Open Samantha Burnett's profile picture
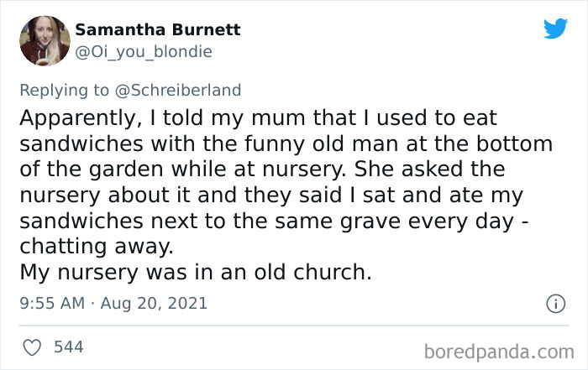This screenshot has height=370, width=588. click(x=44, y=40)
